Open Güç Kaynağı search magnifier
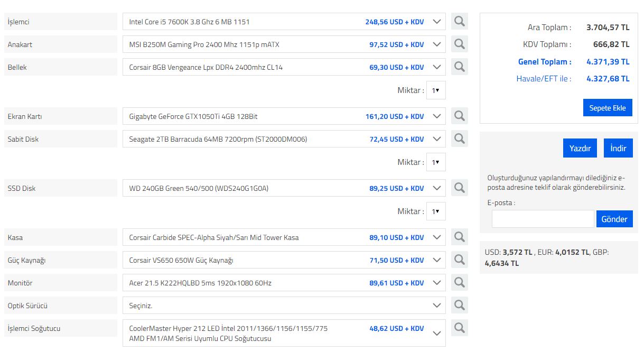This screenshot has height=351, width=644. [x=460, y=260]
